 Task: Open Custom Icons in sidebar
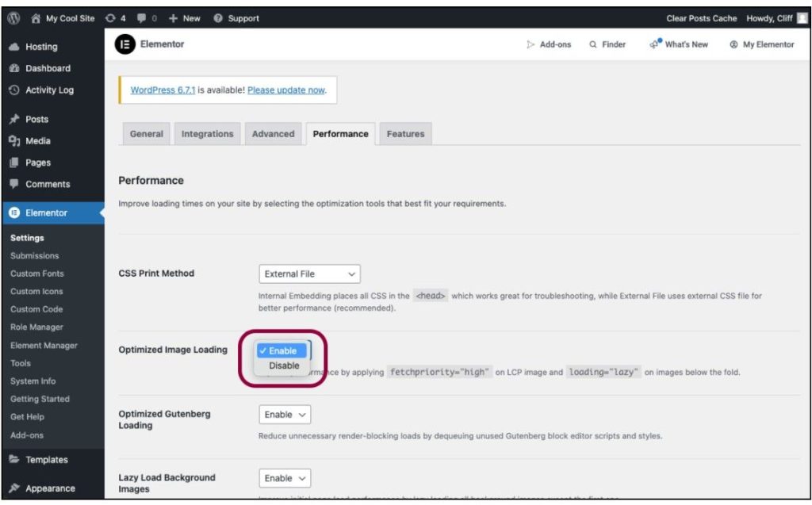(36, 291)
